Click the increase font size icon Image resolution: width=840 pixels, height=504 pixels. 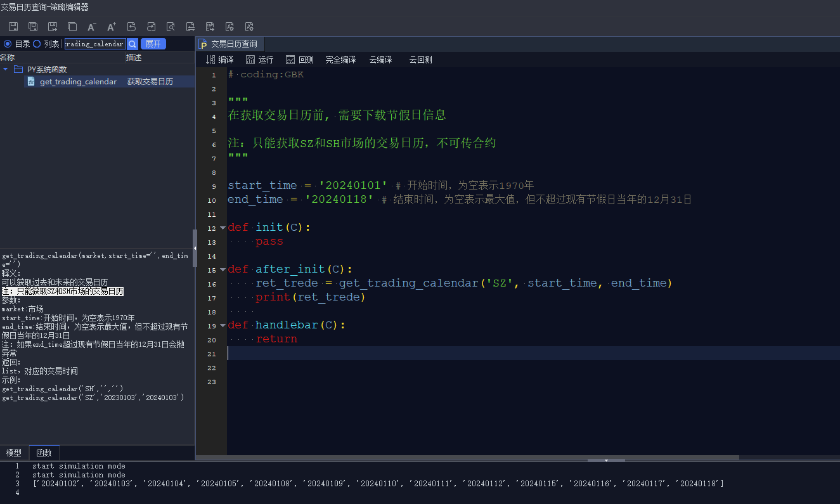112,27
